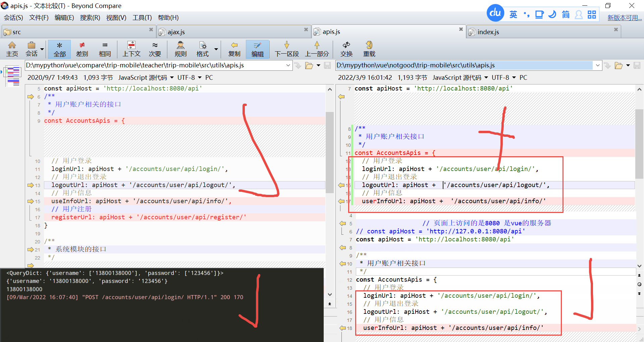
Task: Close the src tab
Action: (x=151, y=30)
